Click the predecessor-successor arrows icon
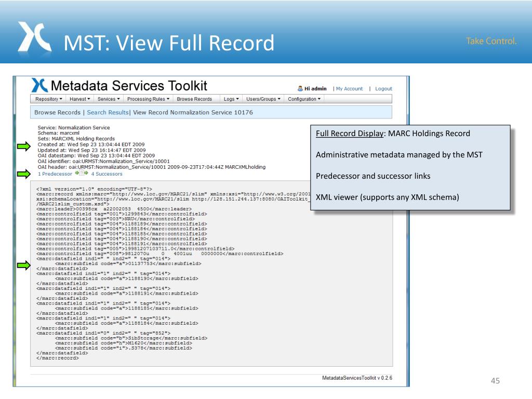Image resolution: width=532 pixels, height=399 pixels. (82, 174)
